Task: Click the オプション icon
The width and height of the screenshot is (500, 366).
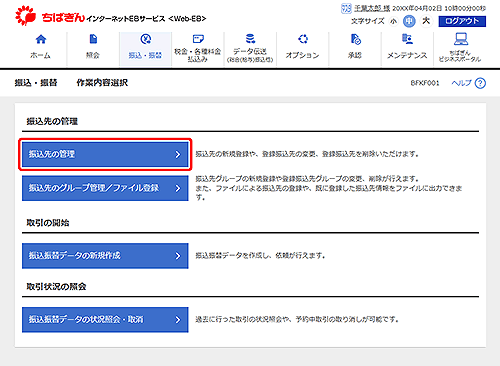Action: click(303, 39)
